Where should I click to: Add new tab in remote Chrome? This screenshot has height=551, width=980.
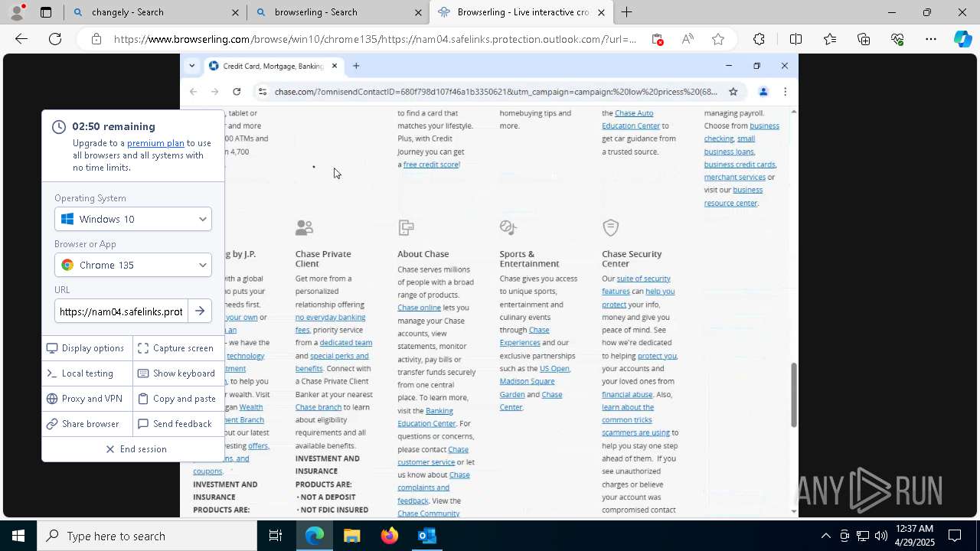click(356, 66)
